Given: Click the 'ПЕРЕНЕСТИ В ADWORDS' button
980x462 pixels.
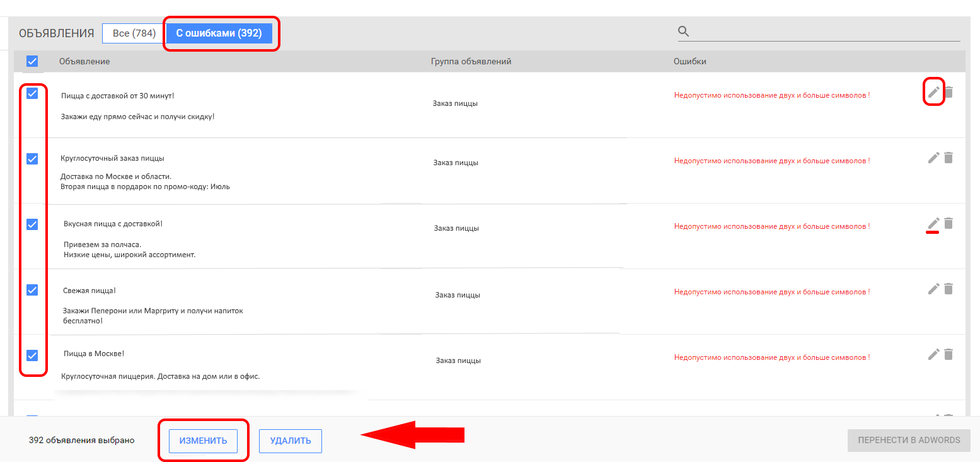Looking at the screenshot, I should pyautogui.click(x=909, y=440).
